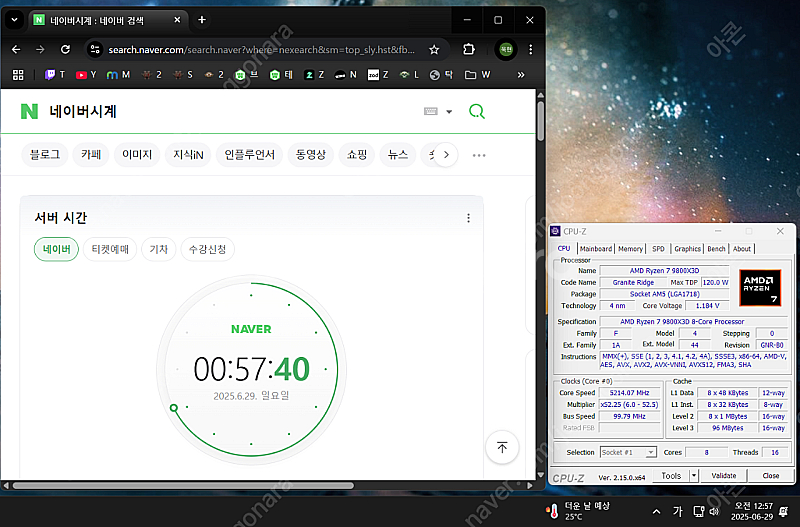
Task: Switch to the Graphics tab in CPU-Z
Action: tap(688, 249)
